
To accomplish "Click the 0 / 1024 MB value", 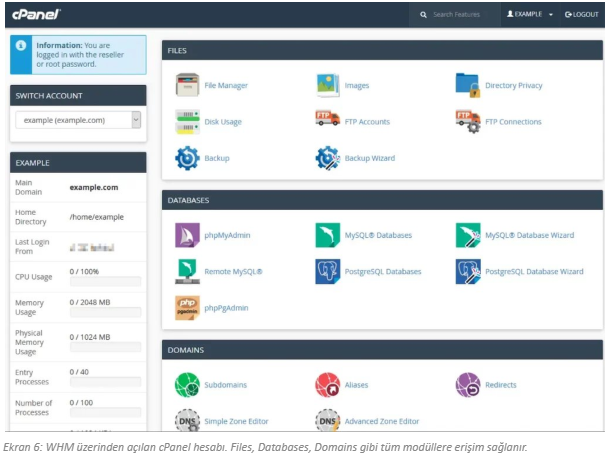I will (x=90, y=337).
